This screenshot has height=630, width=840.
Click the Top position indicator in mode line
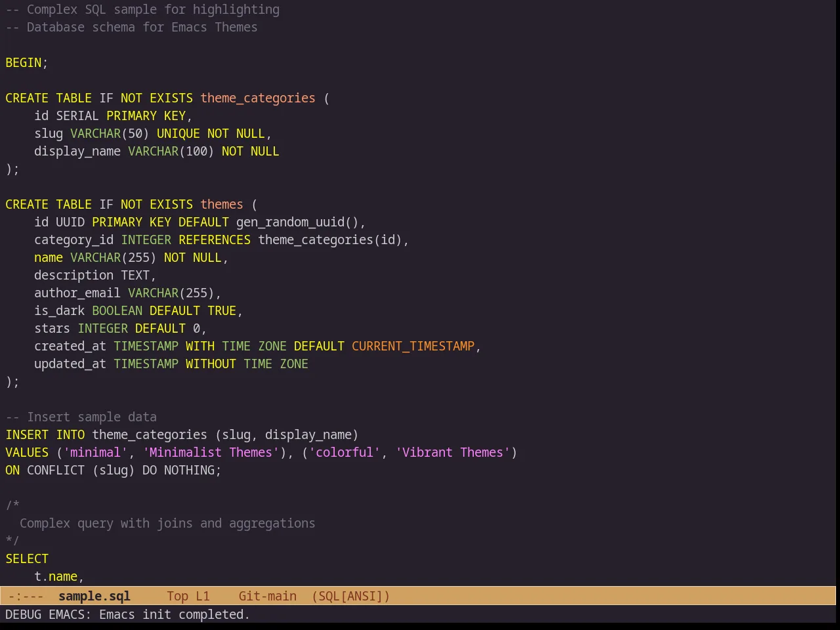coord(177,596)
